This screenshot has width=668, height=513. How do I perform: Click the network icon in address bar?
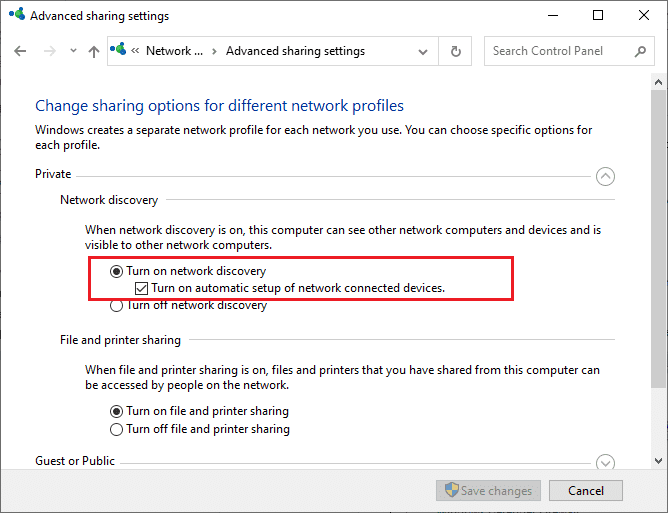coord(120,51)
